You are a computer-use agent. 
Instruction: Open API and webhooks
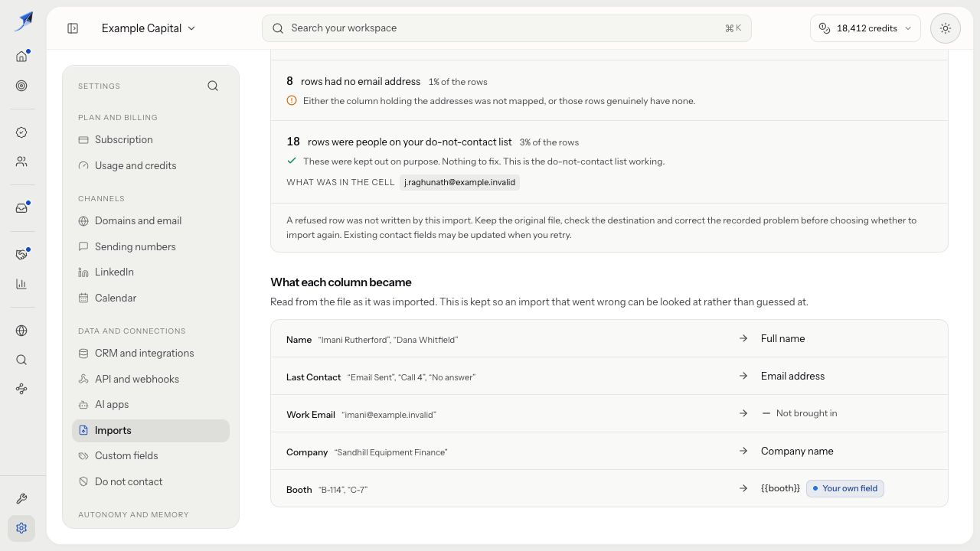(x=151, y=379)
